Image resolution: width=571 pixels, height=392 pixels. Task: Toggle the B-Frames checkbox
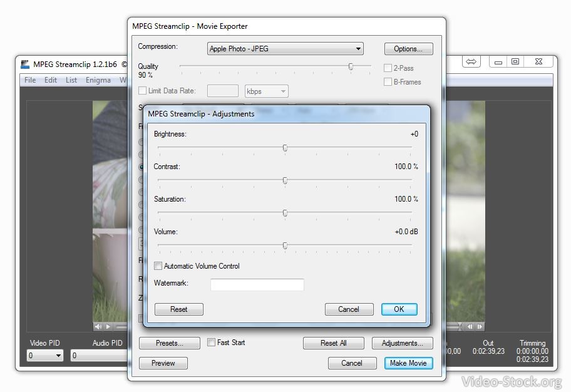388,82
